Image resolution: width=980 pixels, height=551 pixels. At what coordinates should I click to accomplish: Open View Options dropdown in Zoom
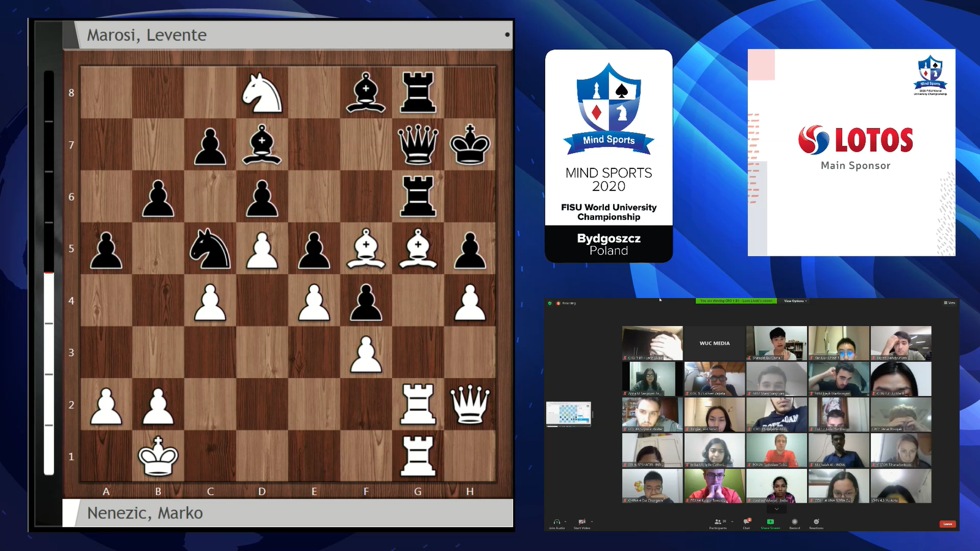click(x=795, y=301)
